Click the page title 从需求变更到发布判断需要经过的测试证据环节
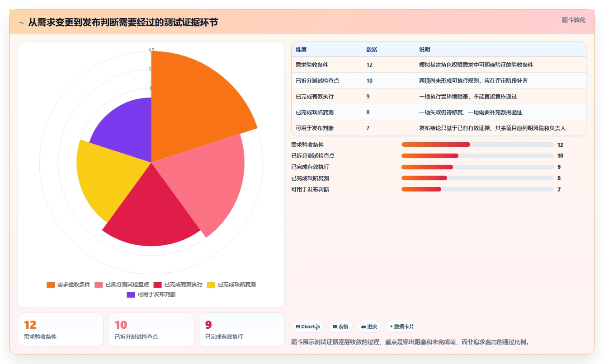Viewport: 604px width, 364px height. click(x=123, y=22)
